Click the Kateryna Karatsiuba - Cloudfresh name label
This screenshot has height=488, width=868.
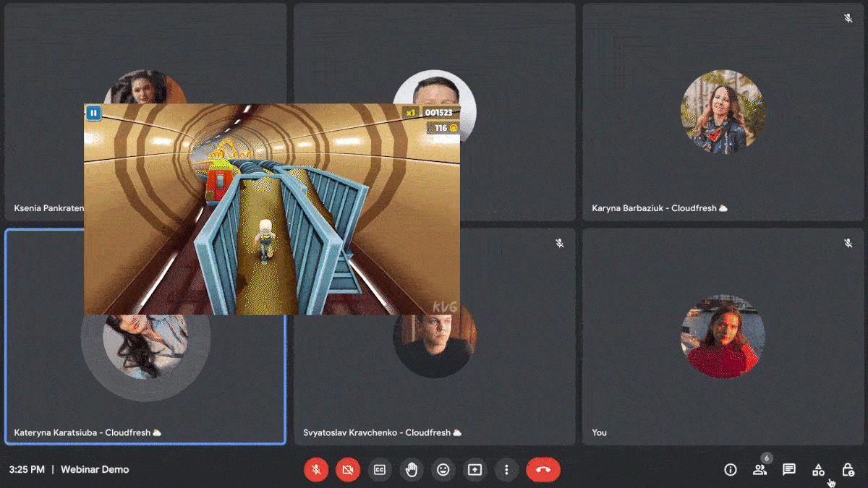click(88, 432)
